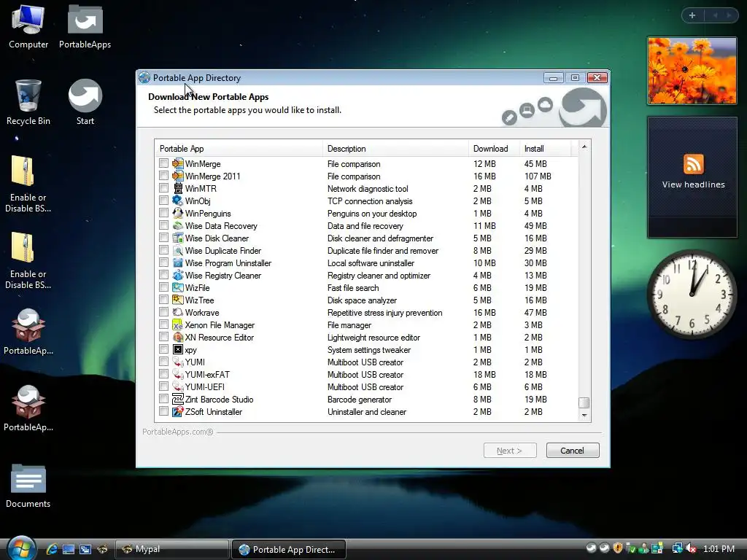Check the ZSoft Uninstaller checkbox
Viewport: 747px width, 560px height.
click(164, 411)
